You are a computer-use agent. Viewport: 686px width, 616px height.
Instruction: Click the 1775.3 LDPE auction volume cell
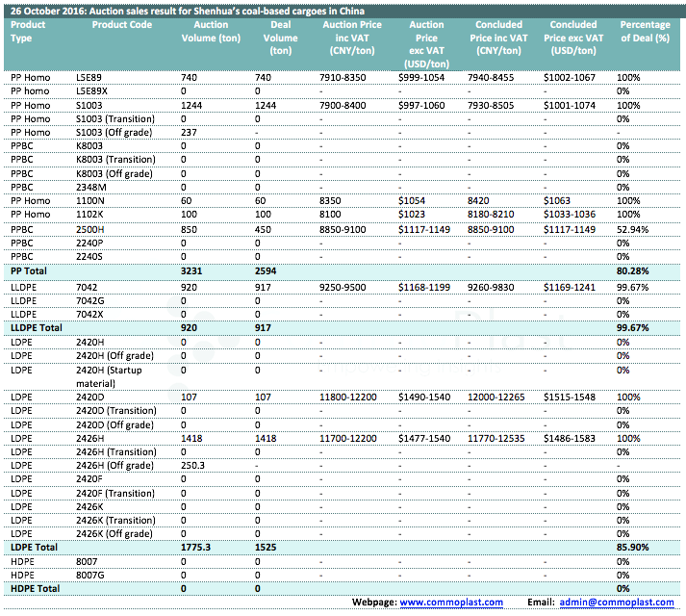pyautogui.click(x=196, y=547)
